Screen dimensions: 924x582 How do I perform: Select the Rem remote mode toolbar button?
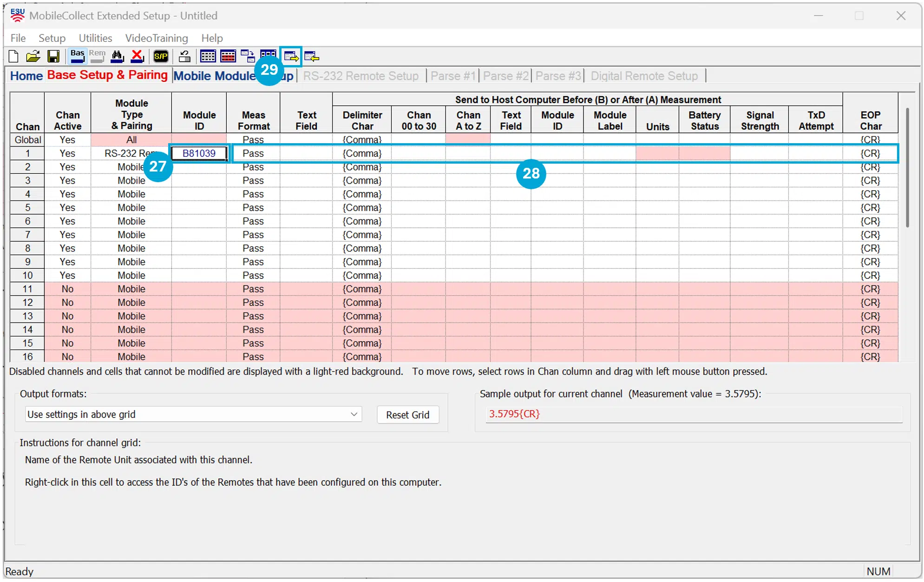[97, 57]
